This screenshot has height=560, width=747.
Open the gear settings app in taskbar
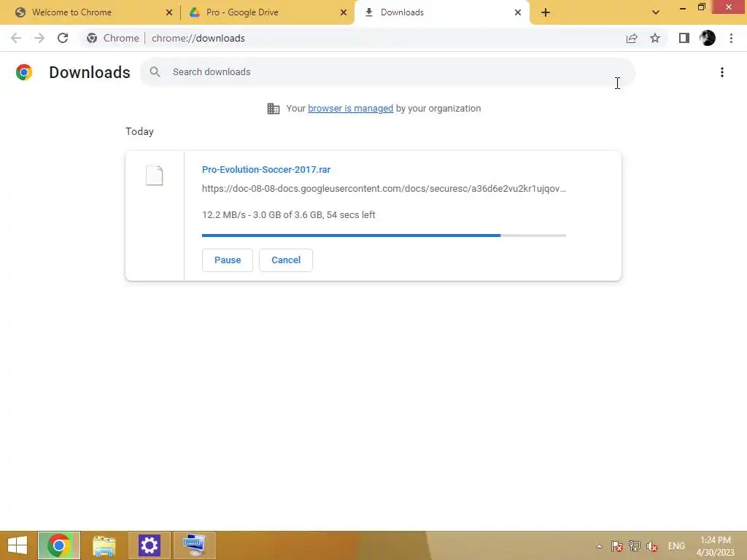[x=149, y=545]
